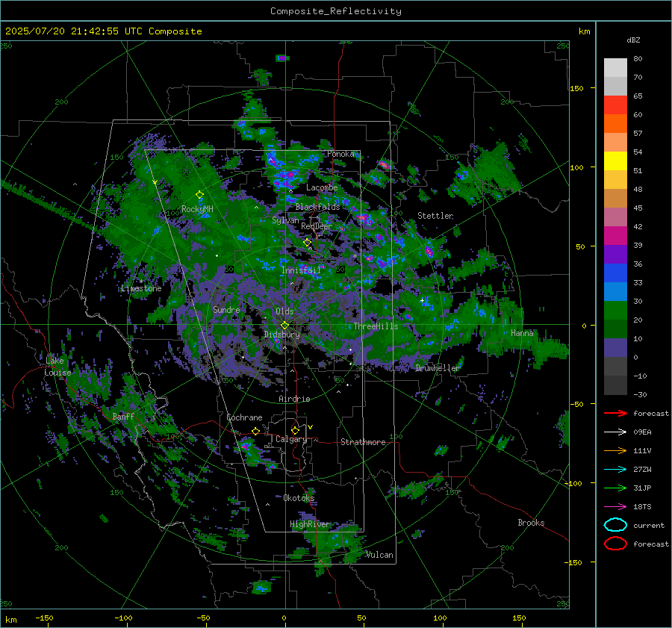Pick the purple swatch above 36 dBZ
The width and height of the screenshot is (672, 628).
point(615,255)
